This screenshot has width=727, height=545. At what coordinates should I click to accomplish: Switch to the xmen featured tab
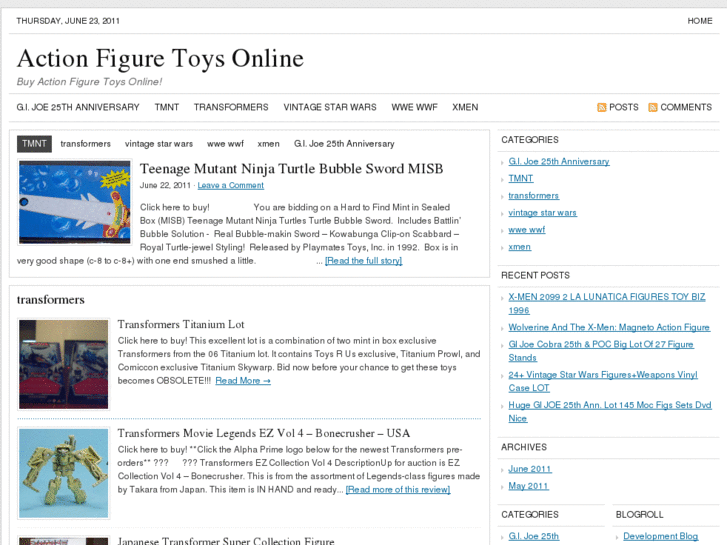click(268, 144)
